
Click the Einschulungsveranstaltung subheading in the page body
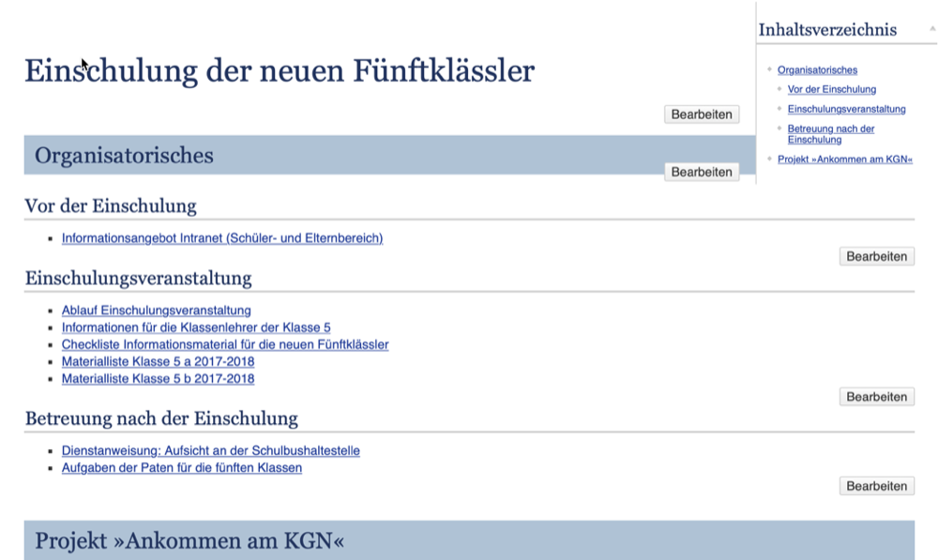click(x=138, y=279)
